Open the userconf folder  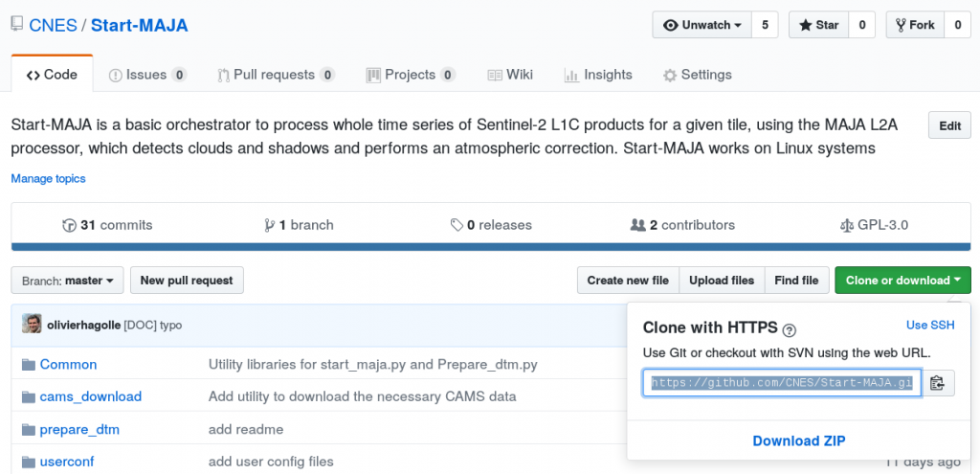67,463
